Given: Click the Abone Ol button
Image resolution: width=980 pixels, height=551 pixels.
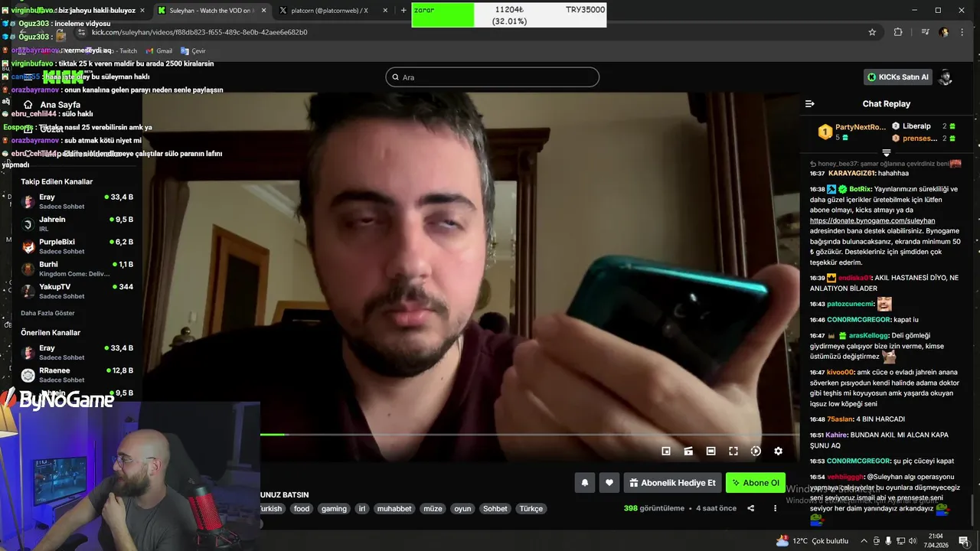Looking at the screenshot, I should tap(756, 483).
